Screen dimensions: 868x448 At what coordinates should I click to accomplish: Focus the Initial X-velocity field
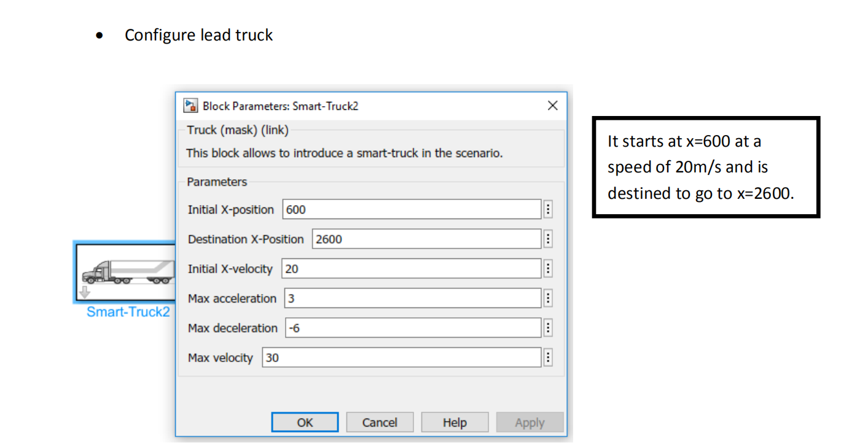point(411,269)
